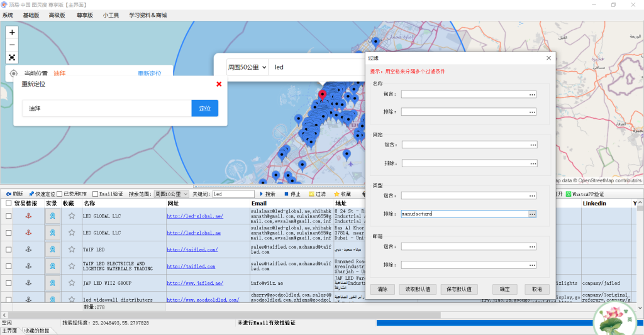This screenshot has width=644, height=335.
Task: Open ellipsis picker for 类型 排除 field
Action: (x=532, y=214)
